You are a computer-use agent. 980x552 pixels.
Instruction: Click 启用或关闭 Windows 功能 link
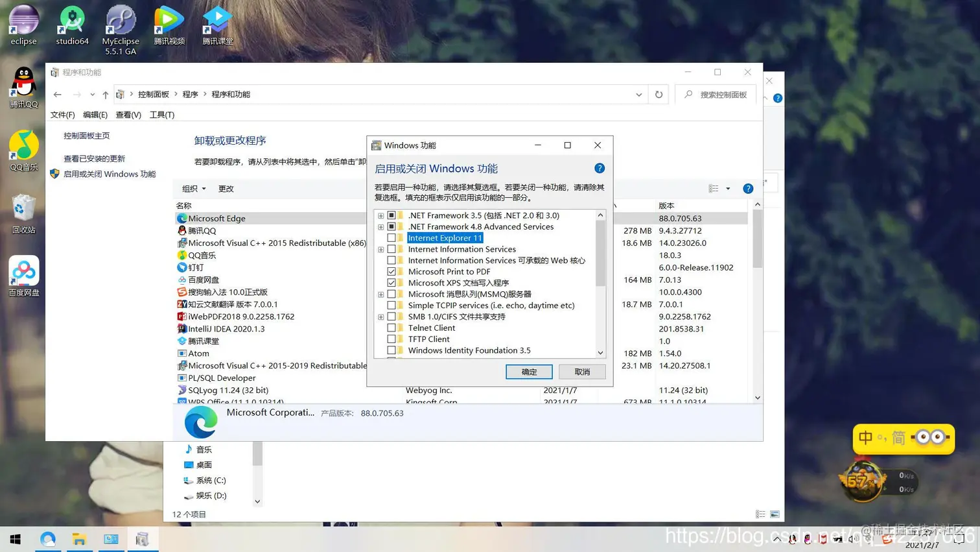(110, 174)
